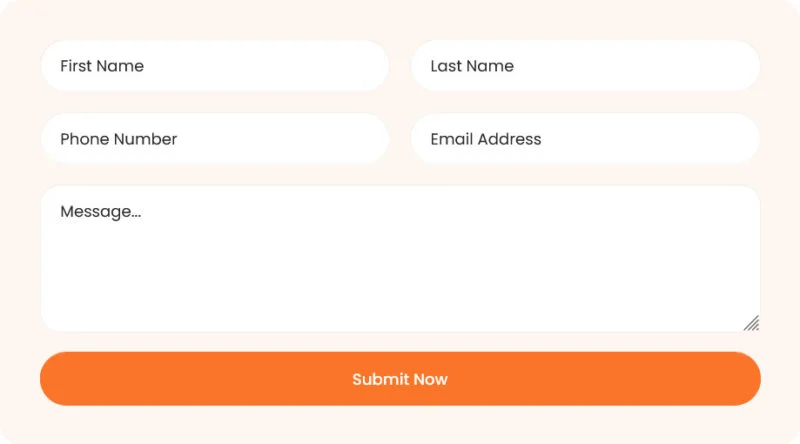Click the 'Email Address' placeholder text
The image size is (800, 444).
point(486,139)
